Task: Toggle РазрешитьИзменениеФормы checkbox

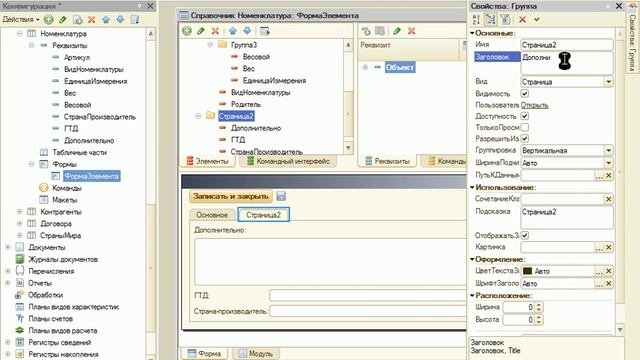Action: pos(525,138)
